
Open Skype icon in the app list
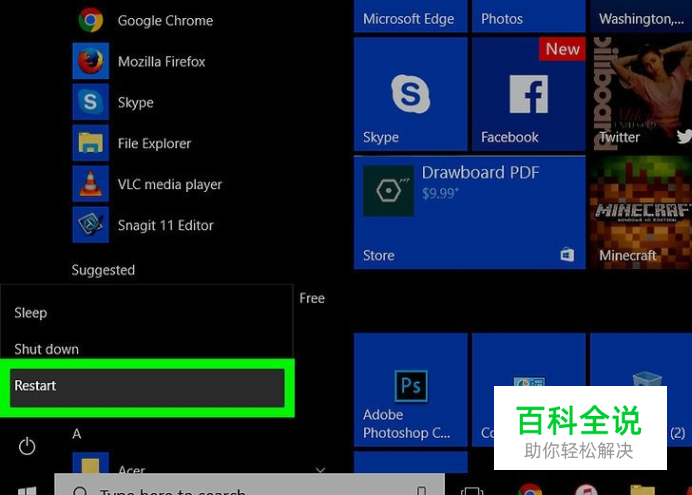click(x=90, y=102)
